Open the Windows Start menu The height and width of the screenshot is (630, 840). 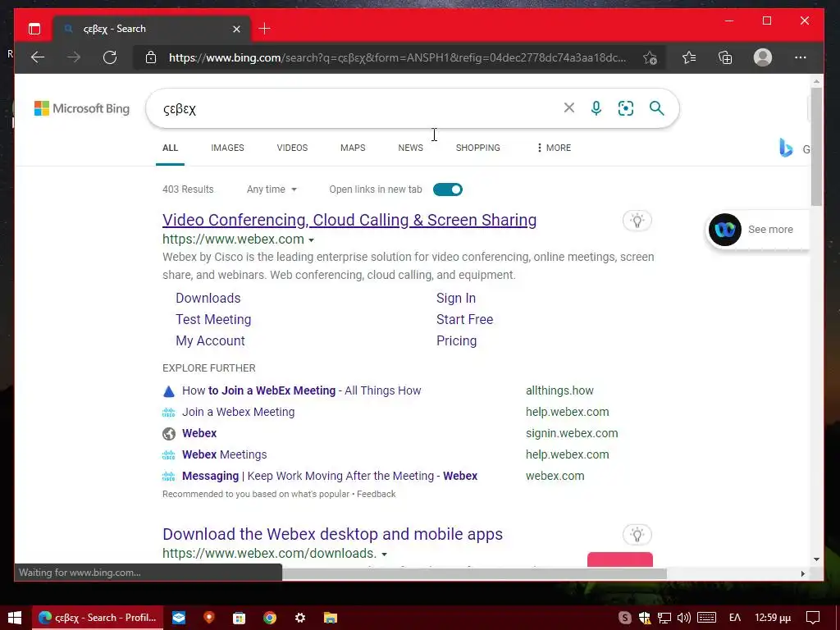pyautogui.click(x=15, y=618)
